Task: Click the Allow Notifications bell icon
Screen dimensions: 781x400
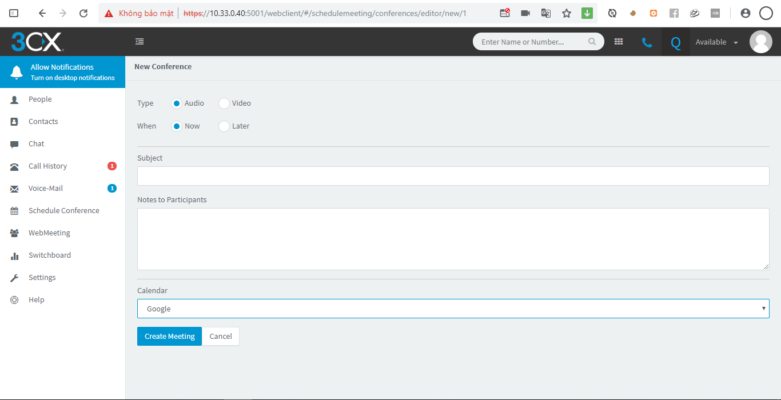Action: [15, 72]
